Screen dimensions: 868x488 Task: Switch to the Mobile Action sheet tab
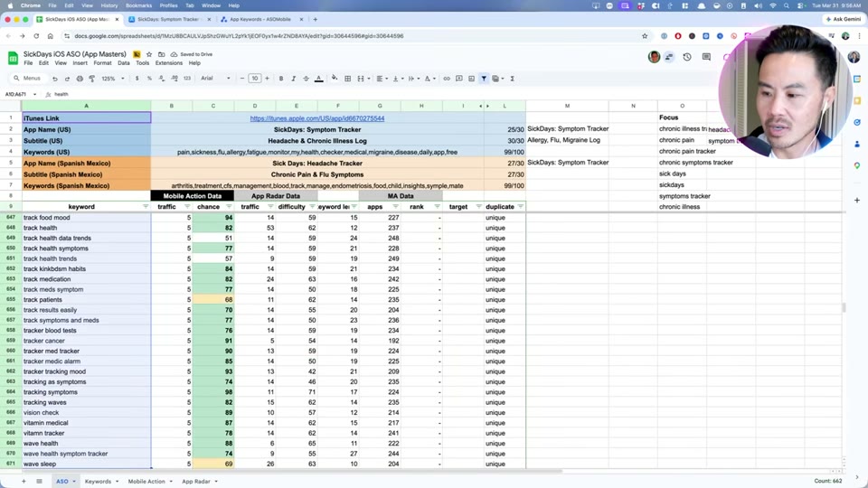[x=146, y=482]
